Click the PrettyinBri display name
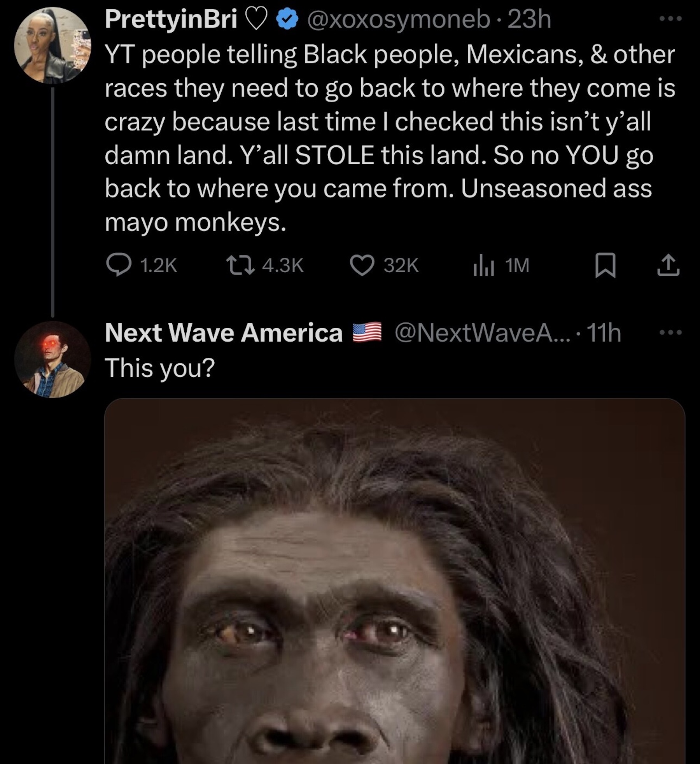 171,19
